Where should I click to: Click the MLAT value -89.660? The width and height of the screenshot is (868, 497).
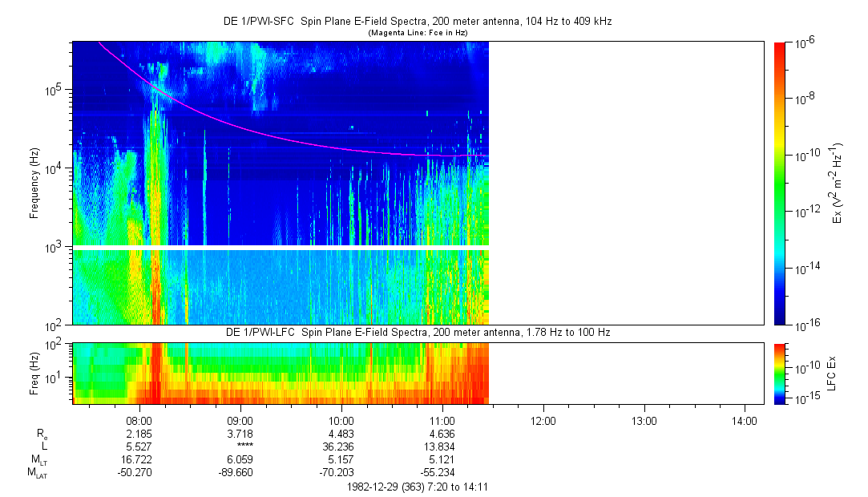(240, 474)
